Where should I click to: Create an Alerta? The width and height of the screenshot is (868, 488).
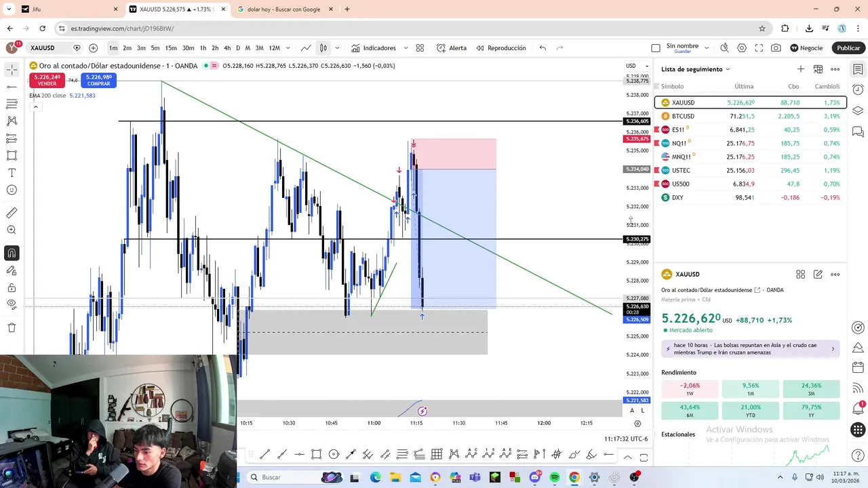(x=452, y=48)
